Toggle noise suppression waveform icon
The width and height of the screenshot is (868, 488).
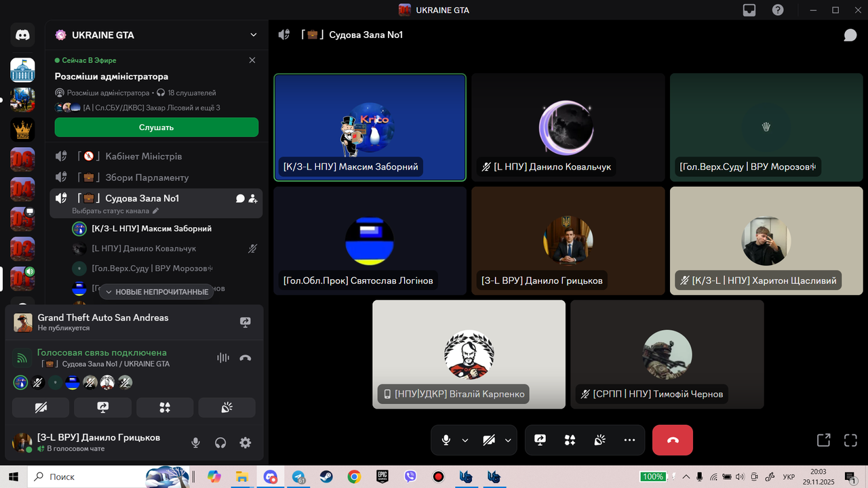(x=222, y=358)
